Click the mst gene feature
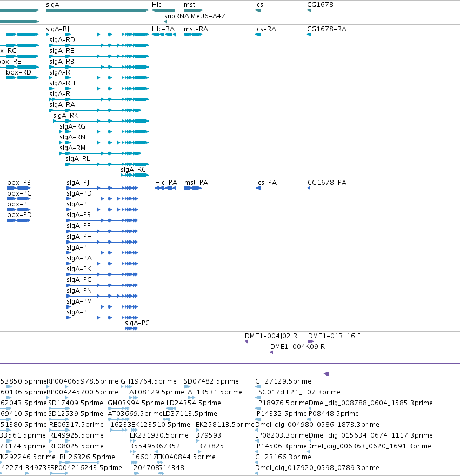This screenshot has width=460, height=476. pyautogui.click(x=193, y=10)
